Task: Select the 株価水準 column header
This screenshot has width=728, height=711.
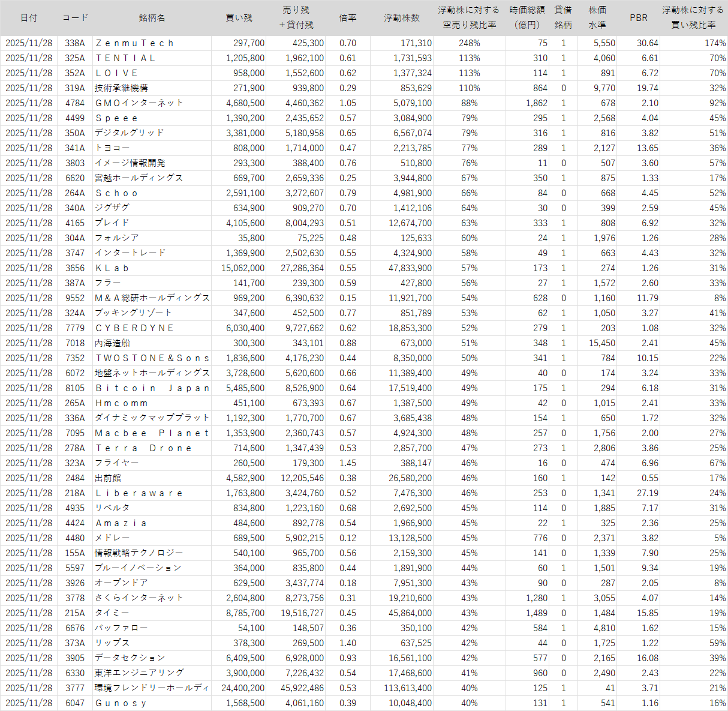Action: tap(597, 18)
